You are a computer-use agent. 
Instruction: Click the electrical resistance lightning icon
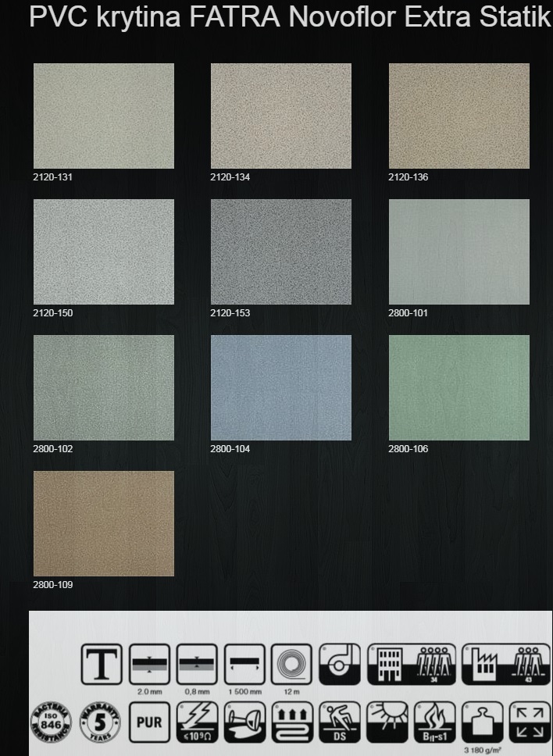click(x=197, y=722)
